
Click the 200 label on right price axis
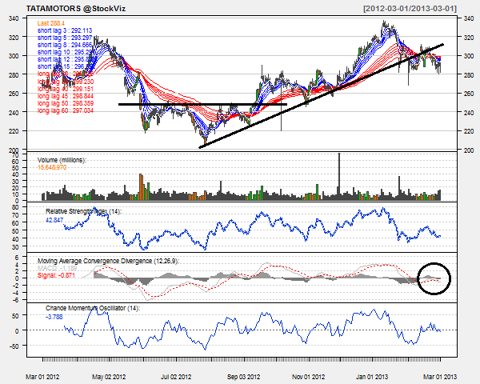(x=469, y=150)
